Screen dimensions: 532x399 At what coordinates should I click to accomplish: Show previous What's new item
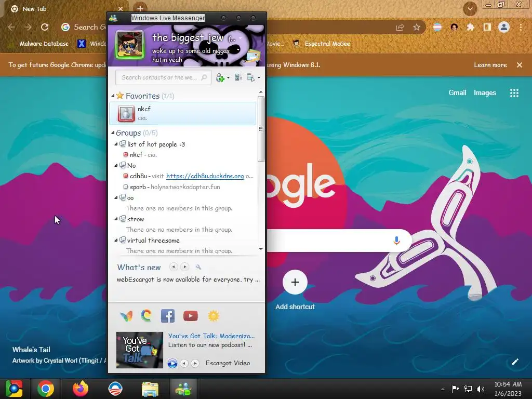(174, 267)
